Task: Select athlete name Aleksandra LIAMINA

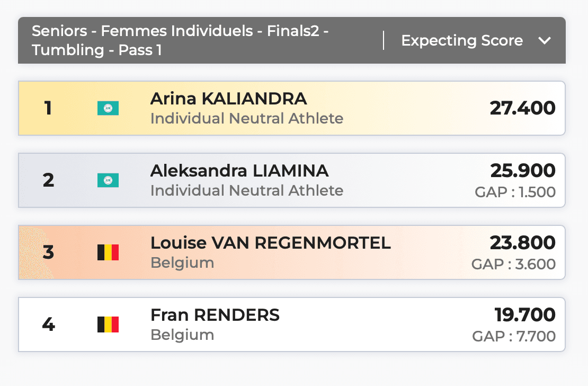Action: coord(239,171)
